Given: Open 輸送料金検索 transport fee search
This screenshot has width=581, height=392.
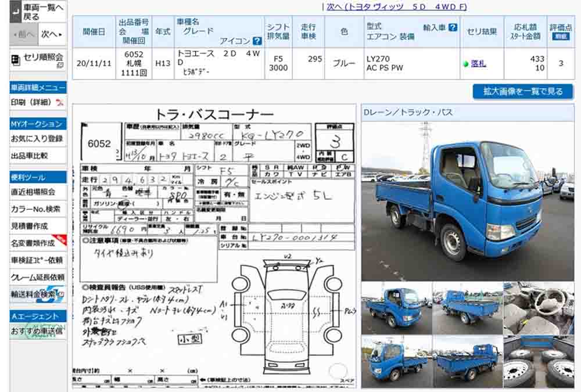Looking at the screenshot, I should point(38,294).
